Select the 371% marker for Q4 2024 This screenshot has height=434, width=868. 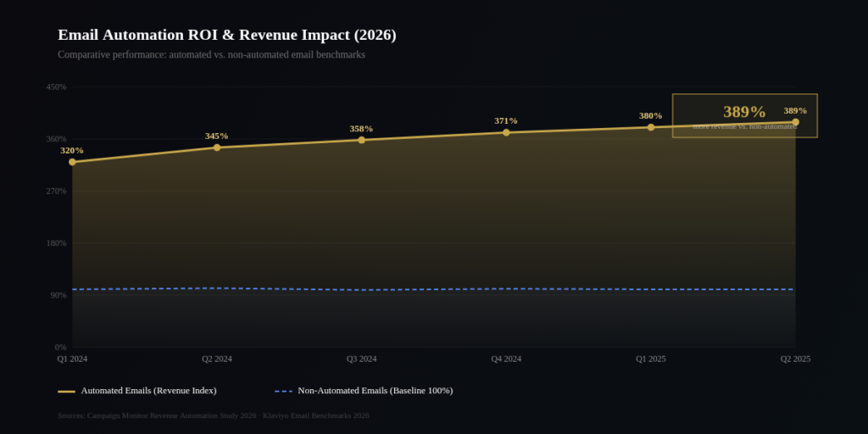506,132
